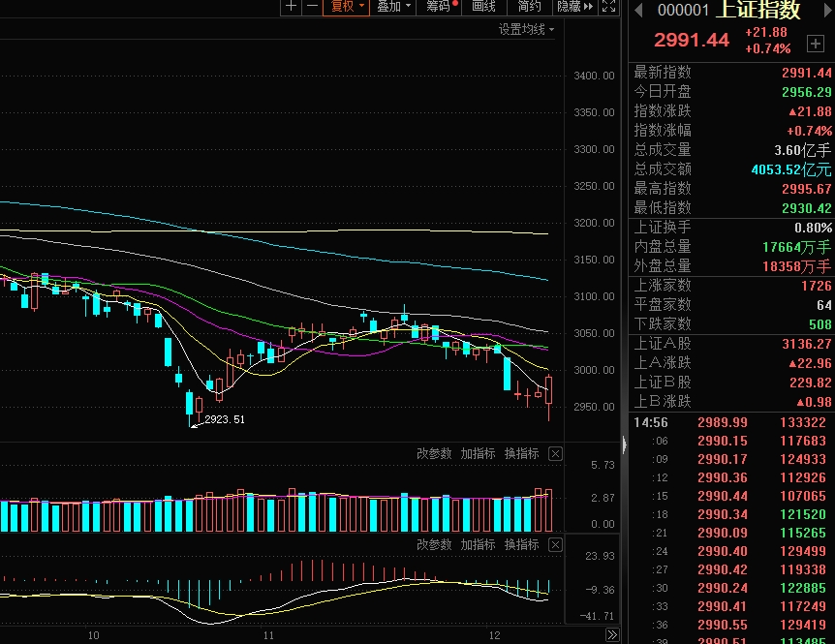Toggle fullscreen chart icon
The image size is (835, 644).
click(608, 7)
